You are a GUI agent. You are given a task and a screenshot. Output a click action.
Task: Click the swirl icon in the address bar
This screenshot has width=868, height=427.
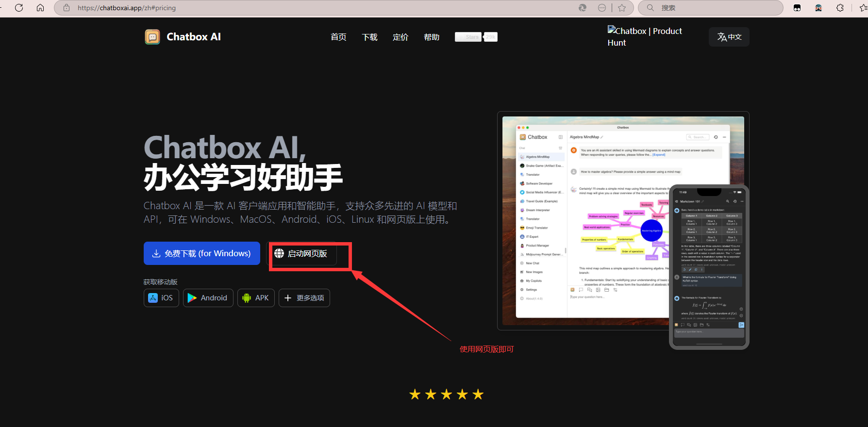click(583, 8)
